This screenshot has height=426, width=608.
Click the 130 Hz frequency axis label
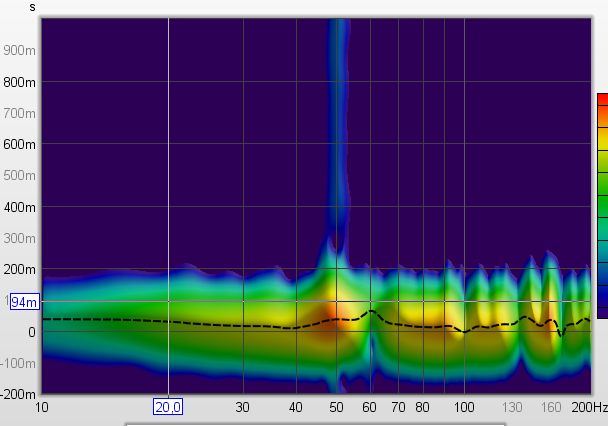click(512, 407)
